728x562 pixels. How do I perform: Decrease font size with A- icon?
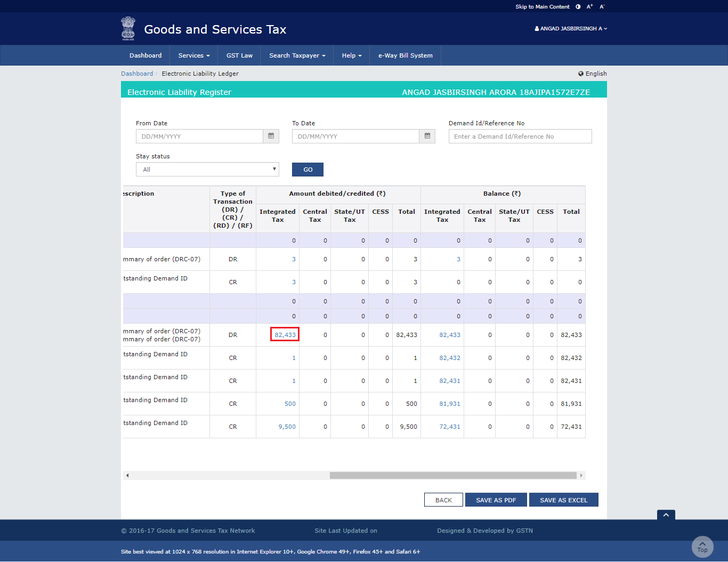[x=602, y=7]
